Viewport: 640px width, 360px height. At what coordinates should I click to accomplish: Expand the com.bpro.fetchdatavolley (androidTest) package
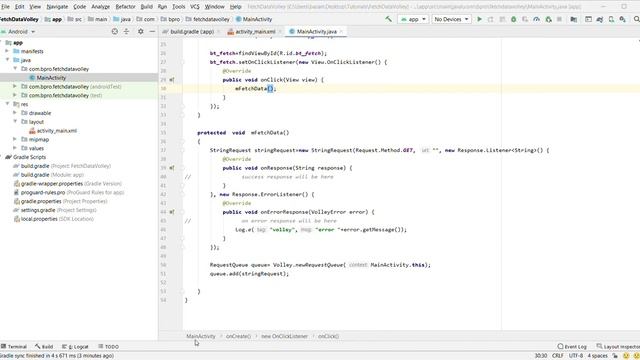point(15,87)
